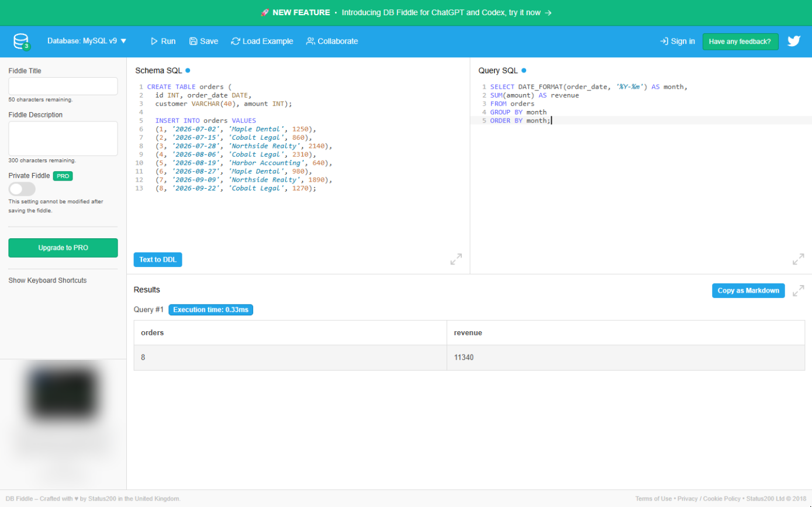The image size is (812, 507).
Task: Click the Text to DDL button
Action: pyautogui.click(x=158, y=259)
